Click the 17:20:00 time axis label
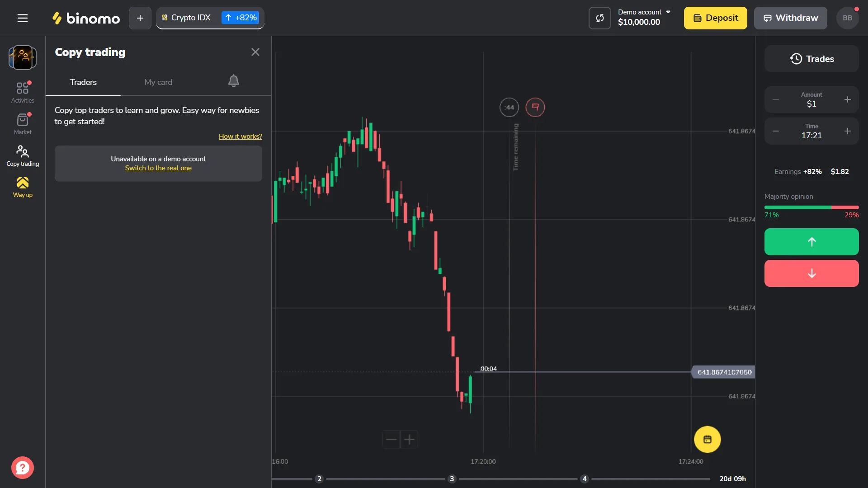This screenshot has width=868, height=488. pyautogui.click(x=483, y=461)
